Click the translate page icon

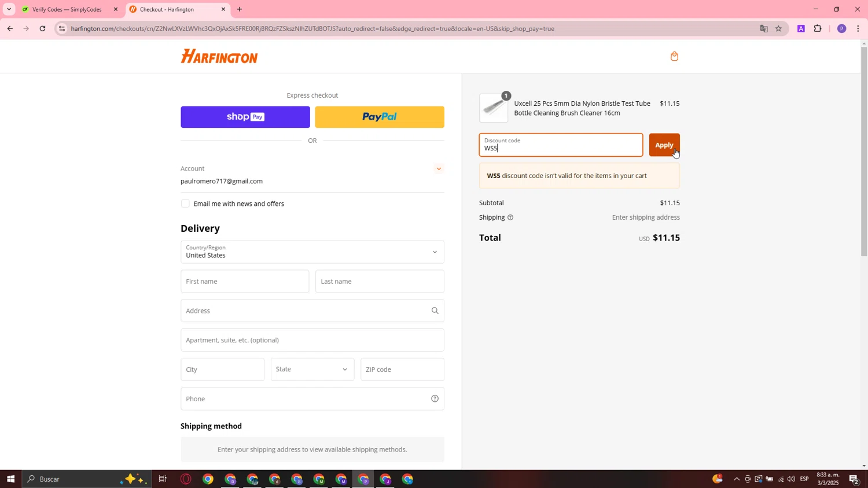point(764,28)
